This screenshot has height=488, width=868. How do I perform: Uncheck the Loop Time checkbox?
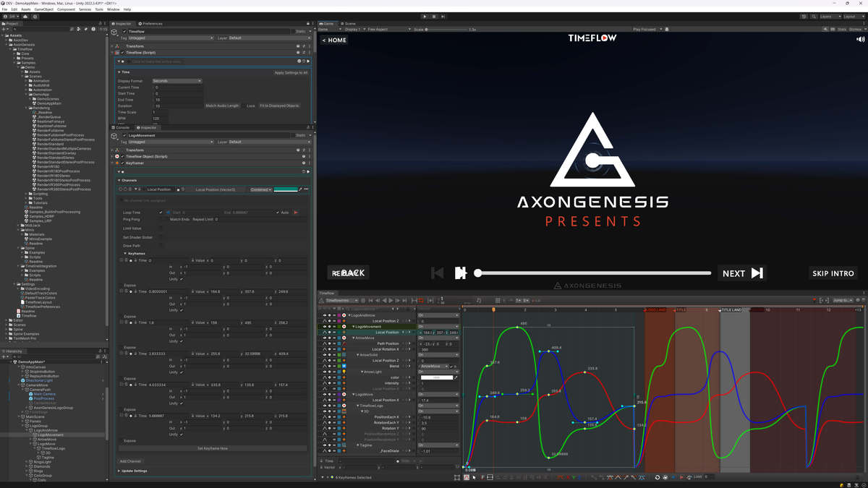(161, 213)
